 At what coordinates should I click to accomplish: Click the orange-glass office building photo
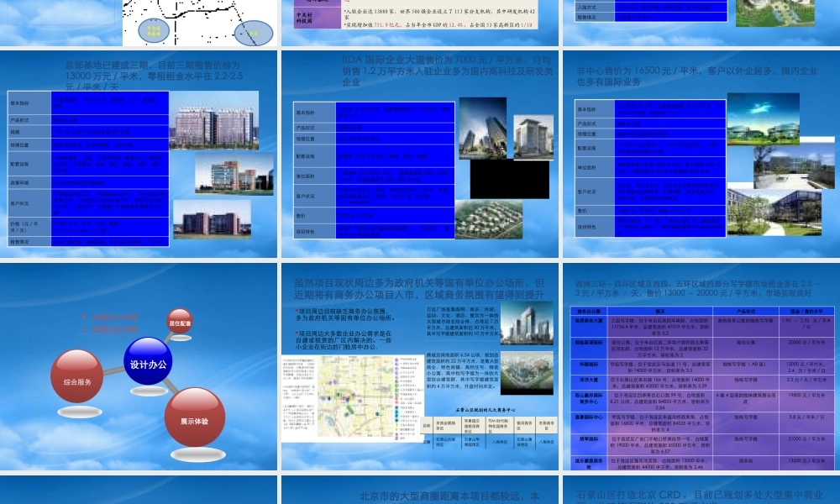[234, 173]
